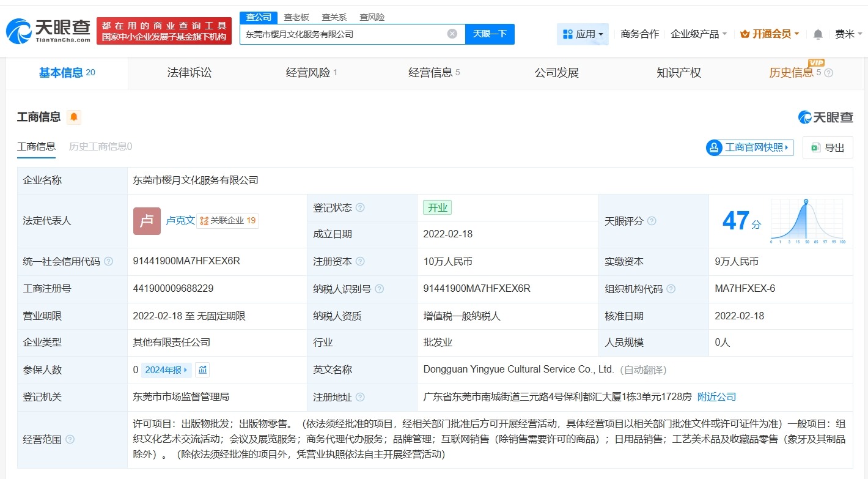Click the 天眼一下 search button
The width and height of the screenshot is (868, 479).
491,34
